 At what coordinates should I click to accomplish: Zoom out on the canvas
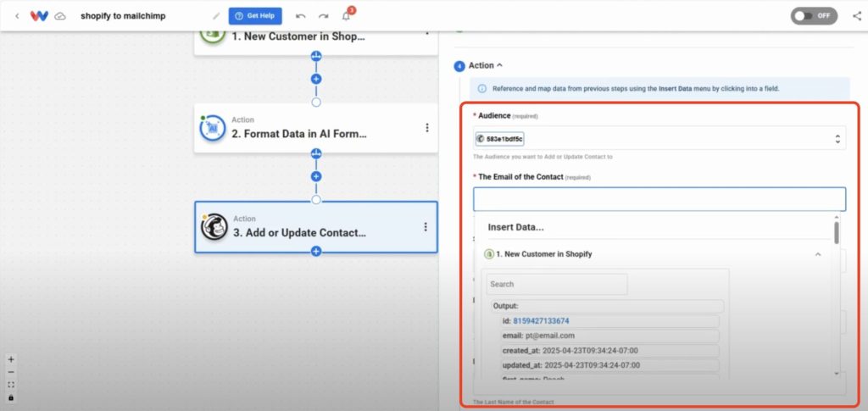tap(11, 372)
